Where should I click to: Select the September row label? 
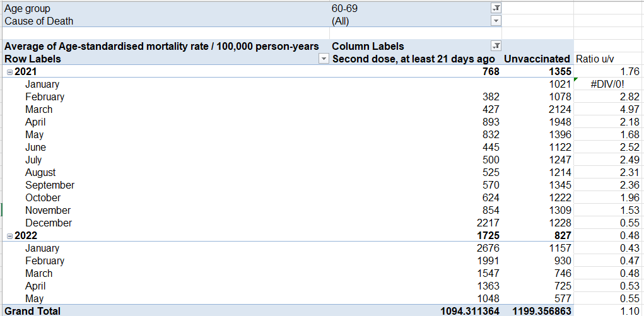point(166,185)
